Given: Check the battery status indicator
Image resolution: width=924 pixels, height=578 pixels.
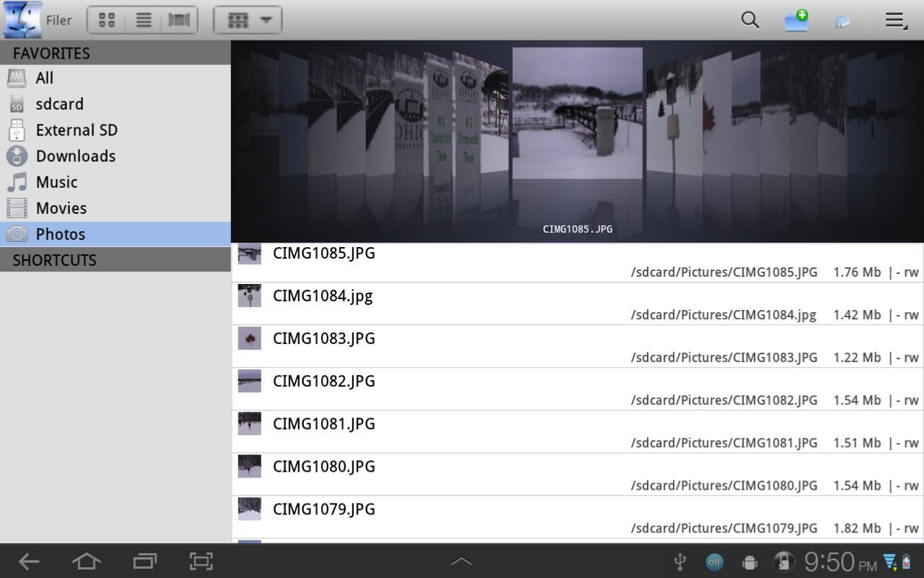Looking at the screenshot, I should [905, 561].
